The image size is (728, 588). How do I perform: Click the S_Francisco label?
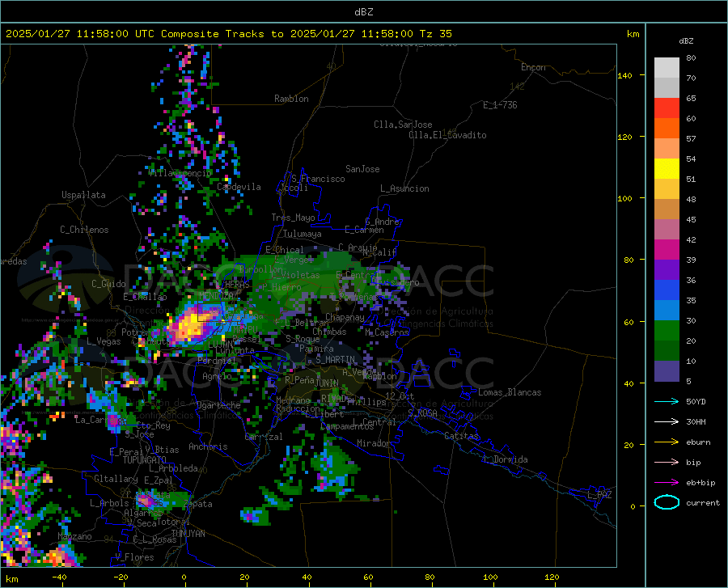pyautogui.click(x=319, y=179)
